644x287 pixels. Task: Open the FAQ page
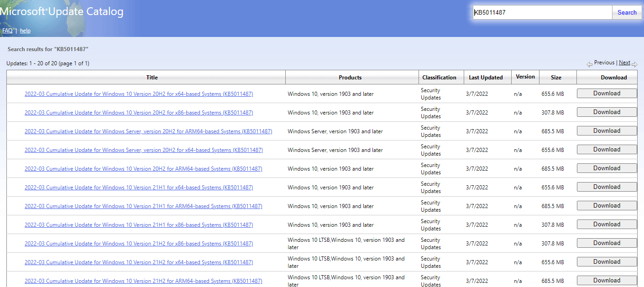[7, 30]
